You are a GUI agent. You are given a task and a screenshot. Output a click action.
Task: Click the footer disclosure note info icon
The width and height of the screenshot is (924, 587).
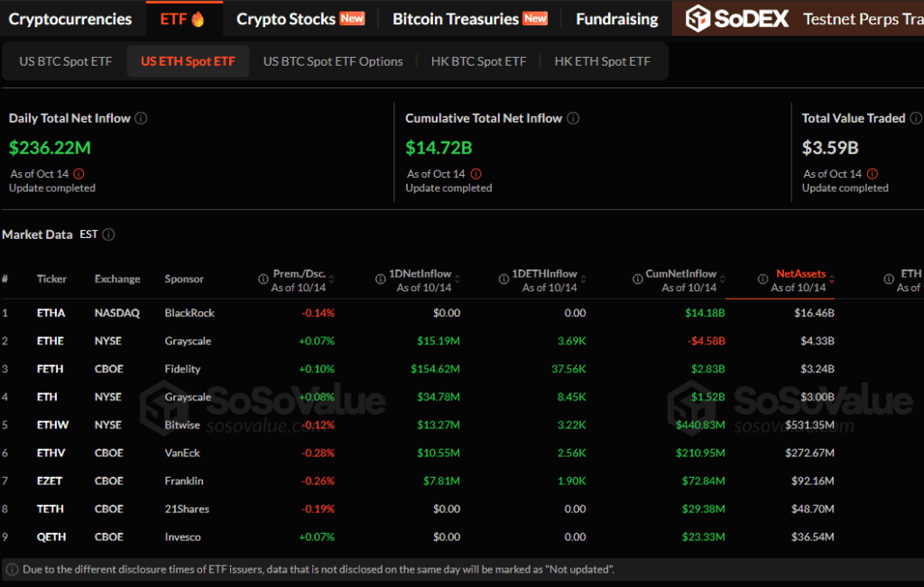12,569
